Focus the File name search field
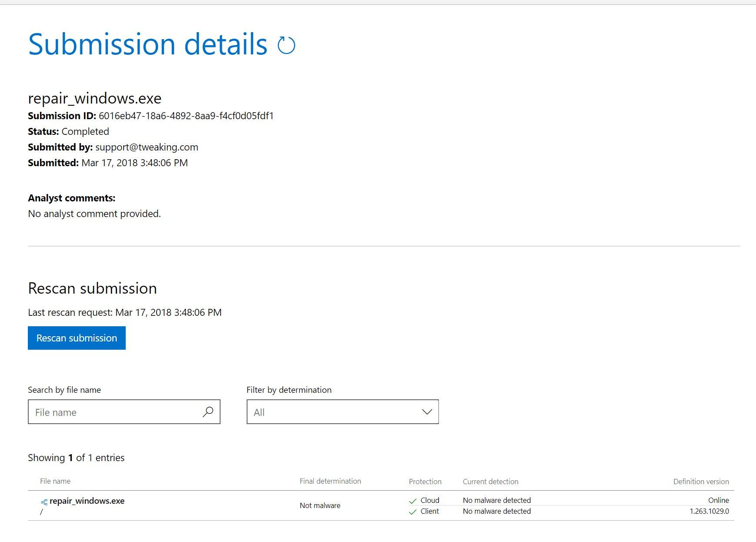The width and height of the screenshot is (756, 542). [115, 412]
